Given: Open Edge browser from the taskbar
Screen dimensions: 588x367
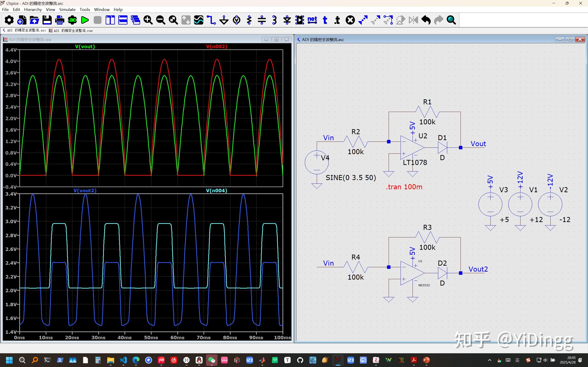Looking at the screenshot, I should (x=136, y=360).
